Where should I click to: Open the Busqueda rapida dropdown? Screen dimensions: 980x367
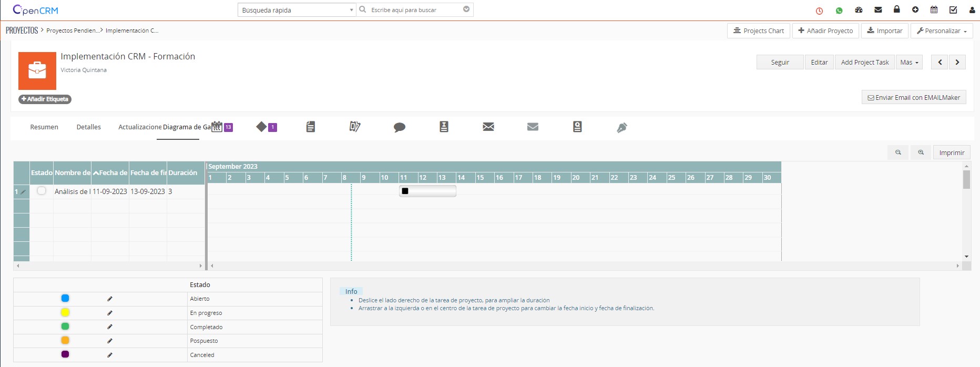tap(297, 10)
